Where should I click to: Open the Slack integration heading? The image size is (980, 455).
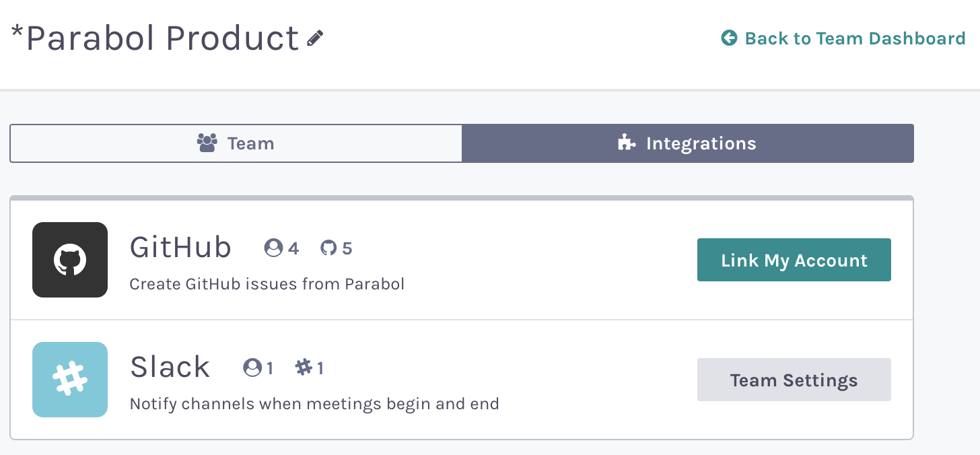tap(170, 367)
